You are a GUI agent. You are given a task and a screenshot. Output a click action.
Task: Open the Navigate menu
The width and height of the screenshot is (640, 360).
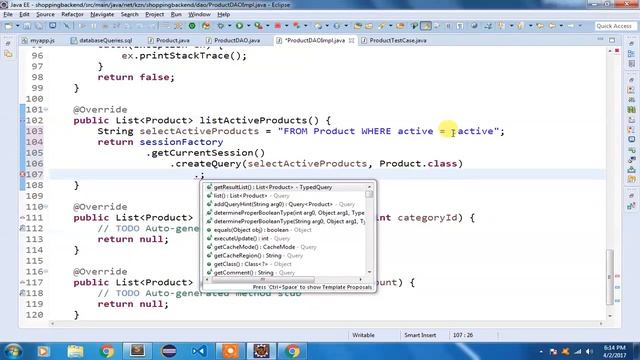[x=102, y=14]
